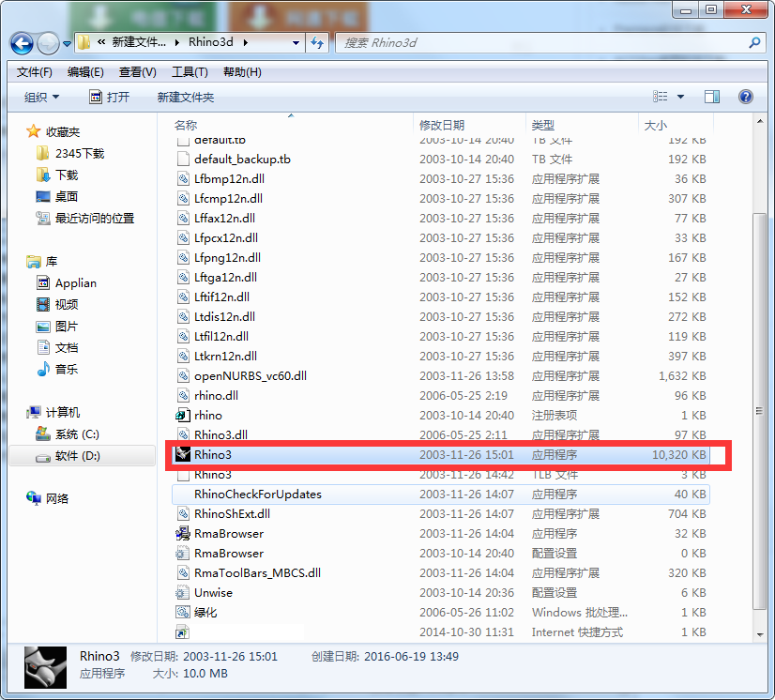This screenshot has width=775, height=700.
Task: Click the Rhino3 thumbnail in details pane
Action: (45, 667)
